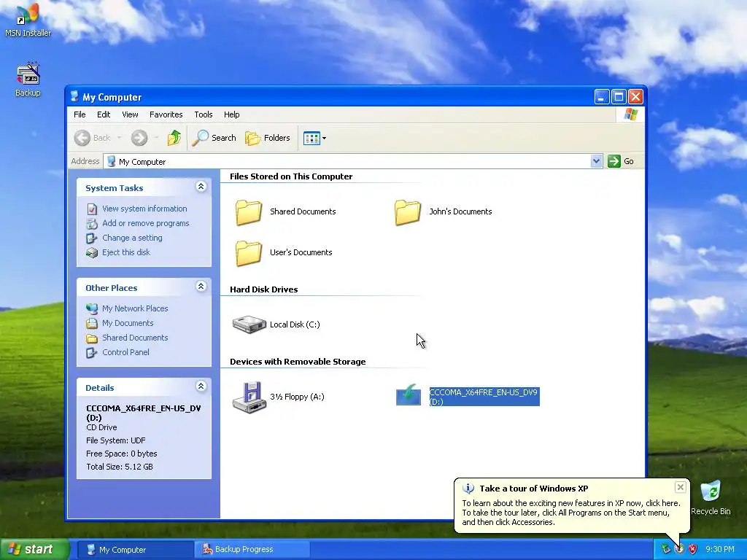This screenshot has width=747, height=560.
Task: Open the Edit menu
Action: (104, 114)
